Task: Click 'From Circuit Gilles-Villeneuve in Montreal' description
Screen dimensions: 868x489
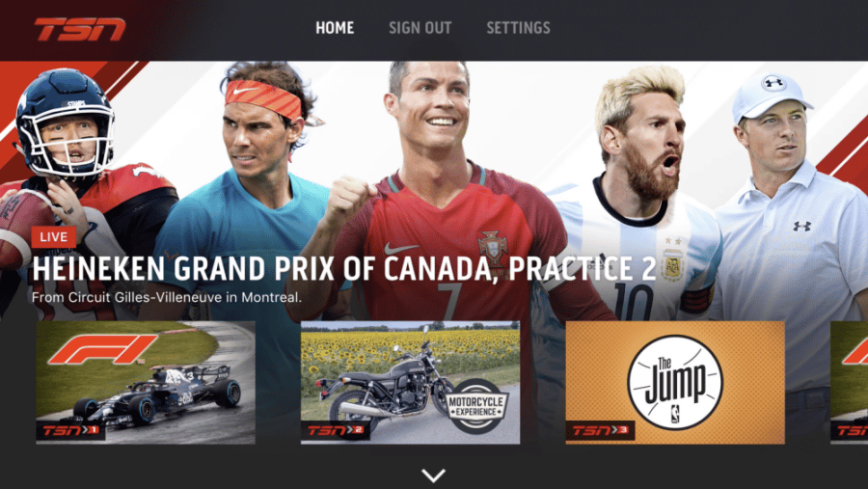Action: coord(167,297)
